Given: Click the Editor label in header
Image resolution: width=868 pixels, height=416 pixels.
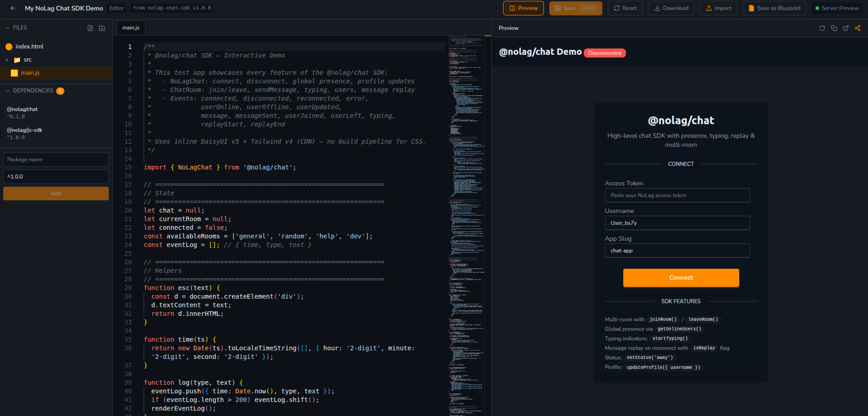Looking at the screenshot, I should (116, 8).
